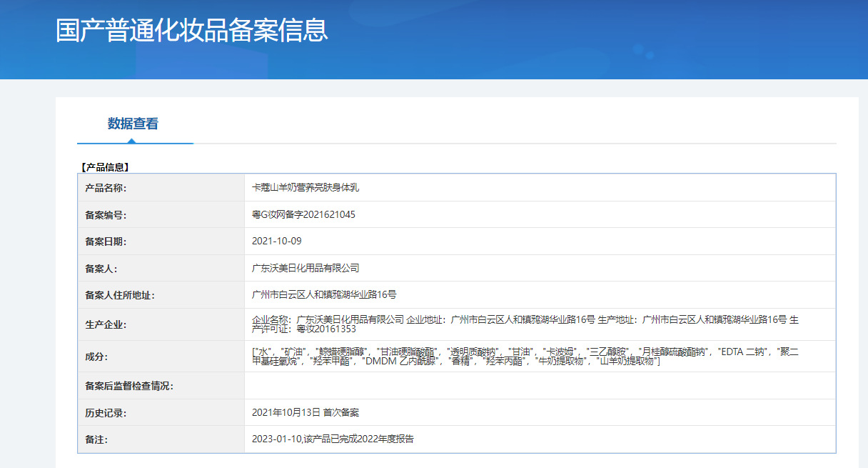Click the 备案后监督检查情况 label cell

click(x=161, y=386)
